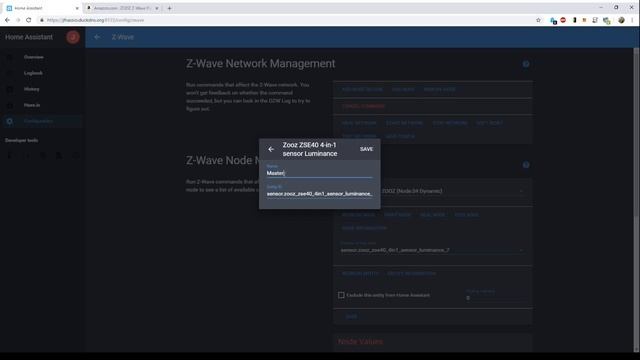
Task: Click the site lock icon in address bar
Action: (x=42, y=20)
